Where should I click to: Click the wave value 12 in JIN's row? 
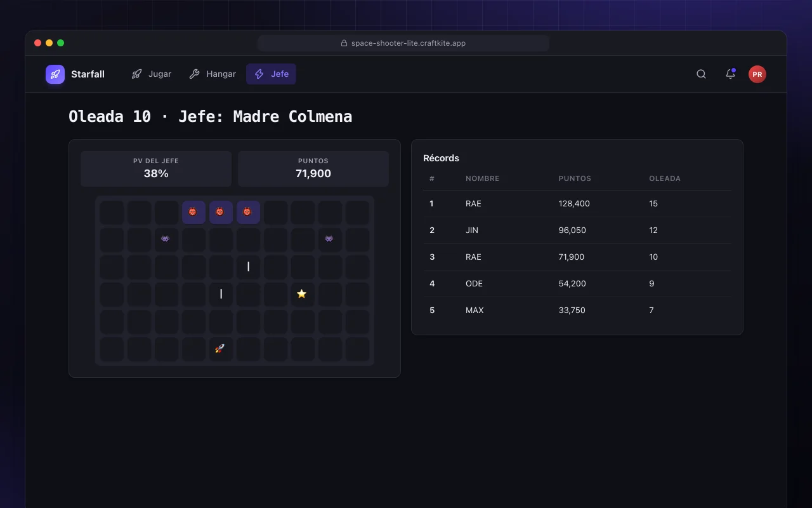pyautogui.click(x=653, y=231)
